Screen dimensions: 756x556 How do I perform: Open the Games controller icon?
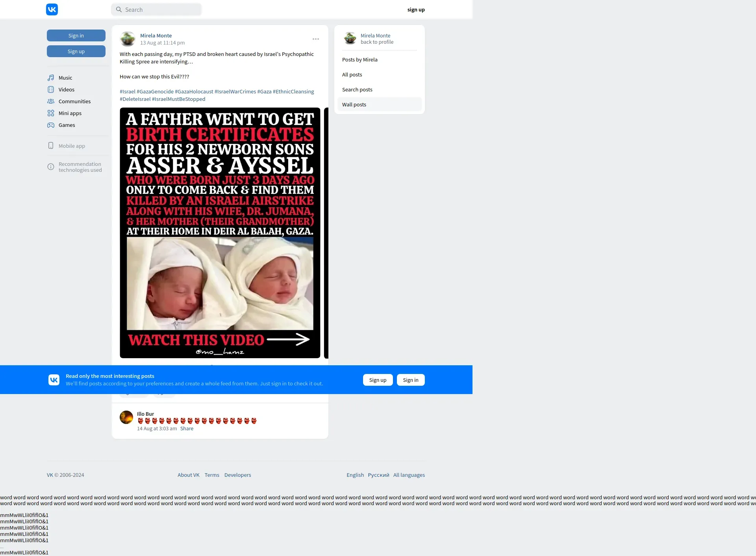(51, 125)
